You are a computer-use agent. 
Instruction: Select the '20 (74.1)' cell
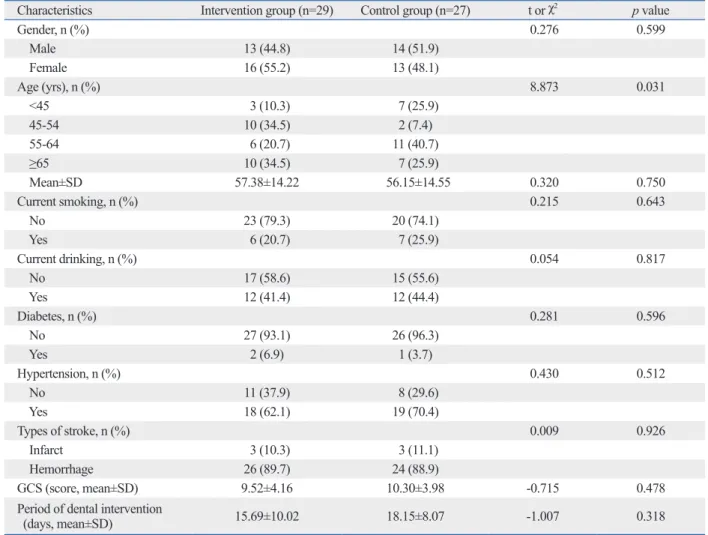click(x=415, y=221)
